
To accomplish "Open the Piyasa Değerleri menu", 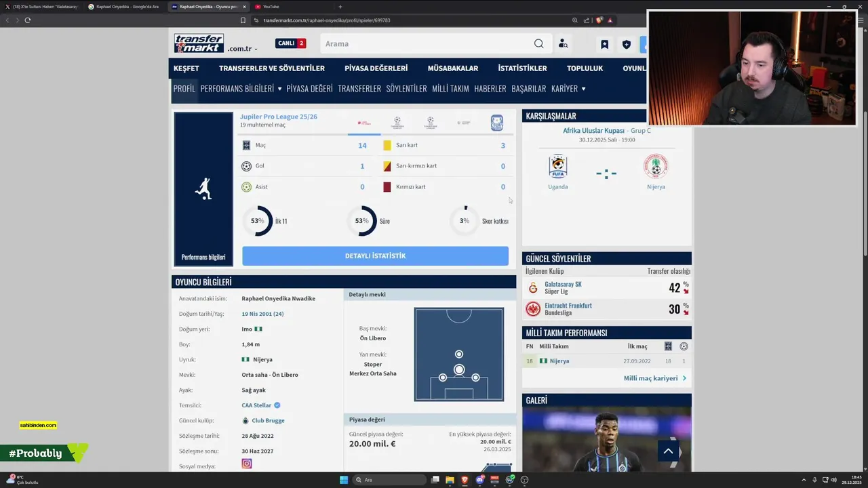I will pos(376,68).
